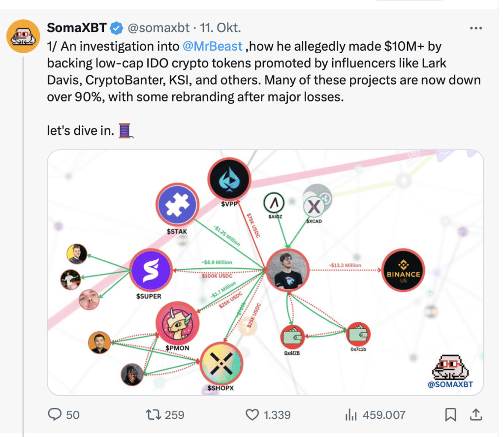The image size is (504, 437).
Task: Click the $PMON token logo in image
Action: [177, 322]
